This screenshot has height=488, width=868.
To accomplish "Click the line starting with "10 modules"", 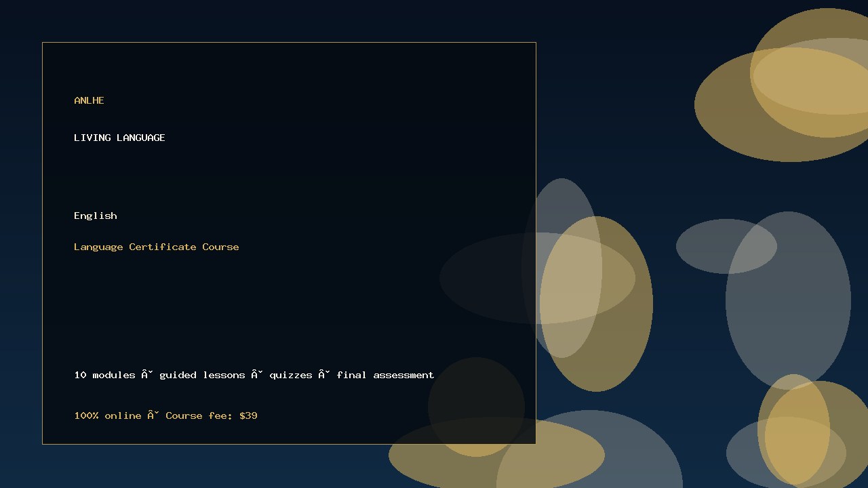I will (x=254, y=375).
